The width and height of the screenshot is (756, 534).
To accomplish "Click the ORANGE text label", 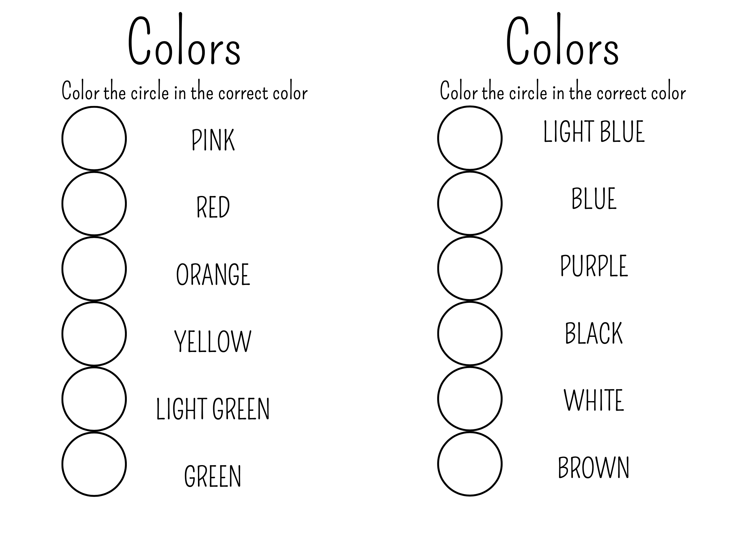I will tap(213, 274).
